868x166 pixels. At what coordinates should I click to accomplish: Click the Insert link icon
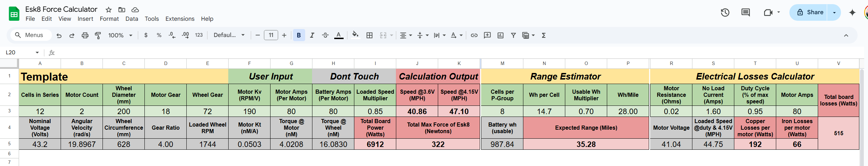point(474,35)
